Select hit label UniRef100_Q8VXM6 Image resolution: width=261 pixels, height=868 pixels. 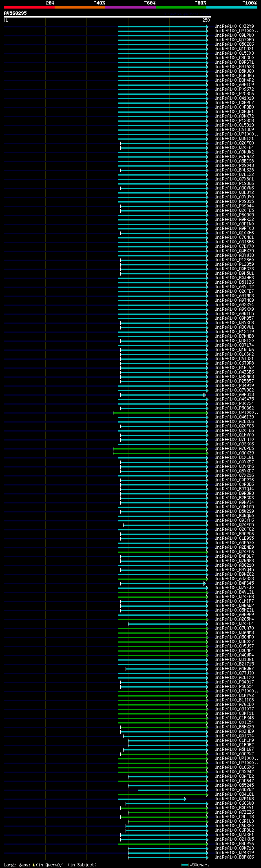(234, 466)
